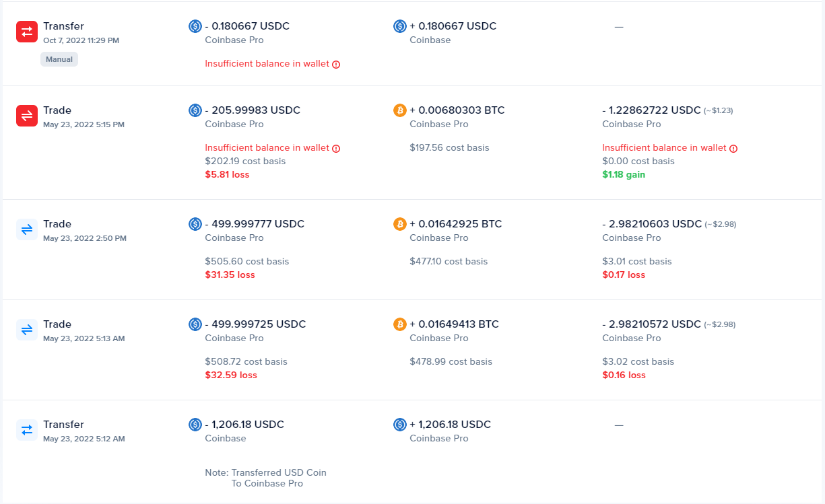Click the Manual tag on Oct 7 transfer

pyautogui.click(x=59, y=59)
